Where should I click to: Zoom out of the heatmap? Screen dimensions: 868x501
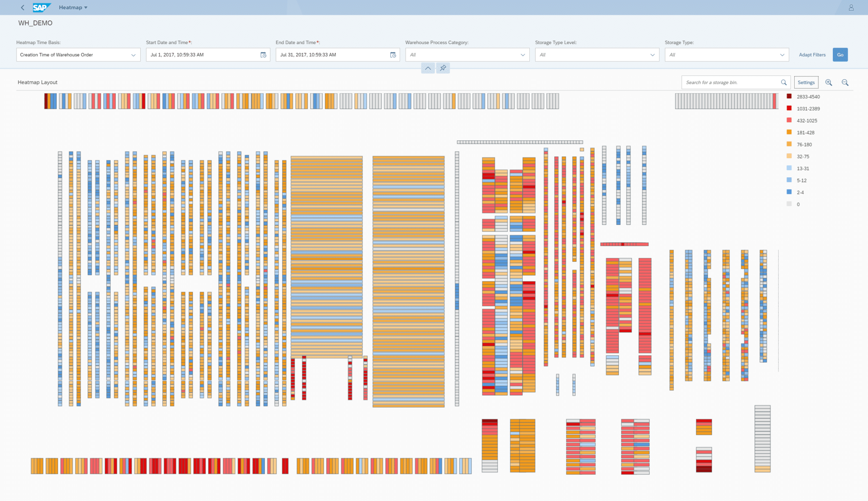click(x=845, y=82)
